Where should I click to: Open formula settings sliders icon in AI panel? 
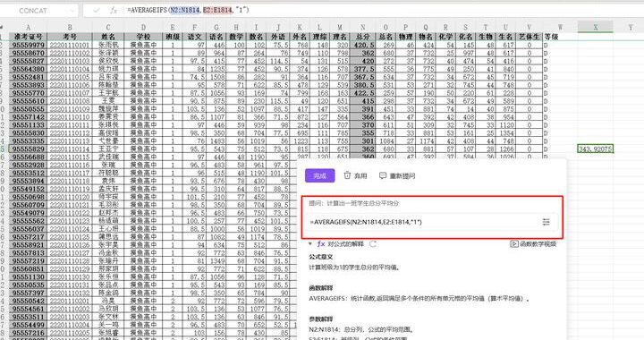pyautogui.click(x=546, y=222)
